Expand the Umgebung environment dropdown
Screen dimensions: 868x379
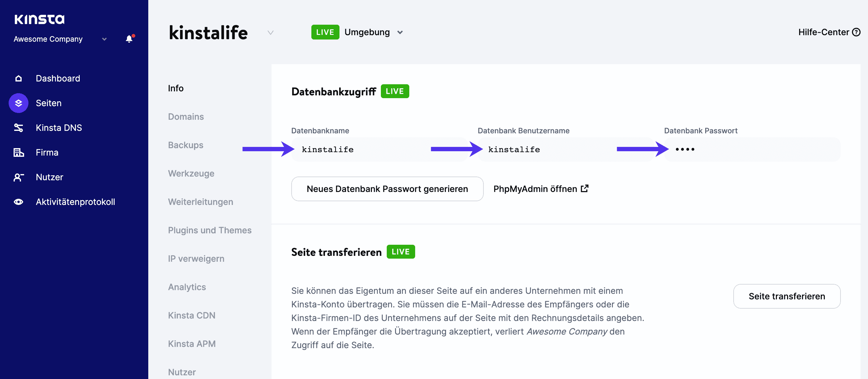(x=400, y=32)
